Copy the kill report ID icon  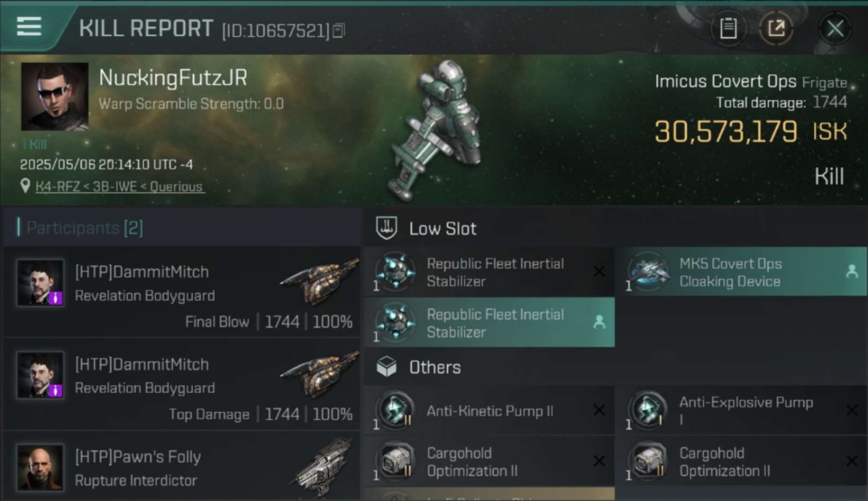[x=339, y=31]
